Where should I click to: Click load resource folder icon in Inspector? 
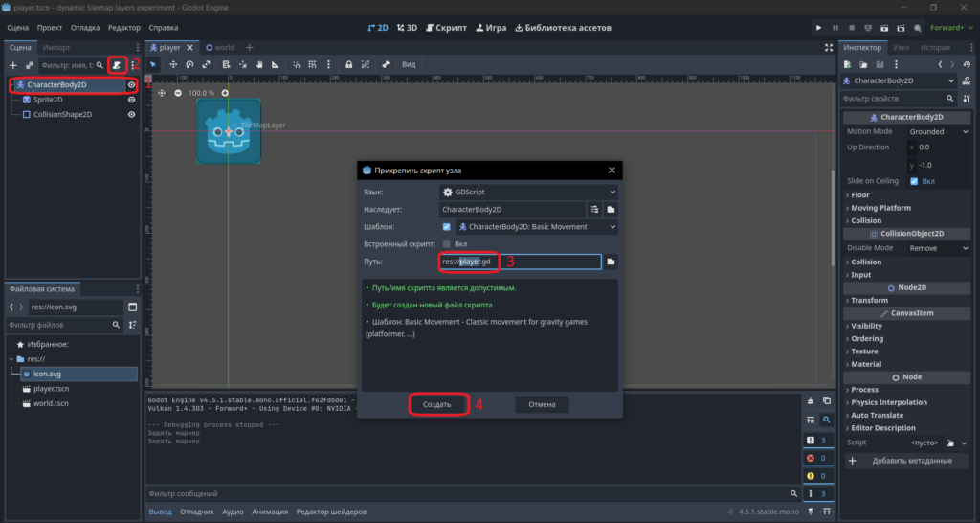pos(863,64)
